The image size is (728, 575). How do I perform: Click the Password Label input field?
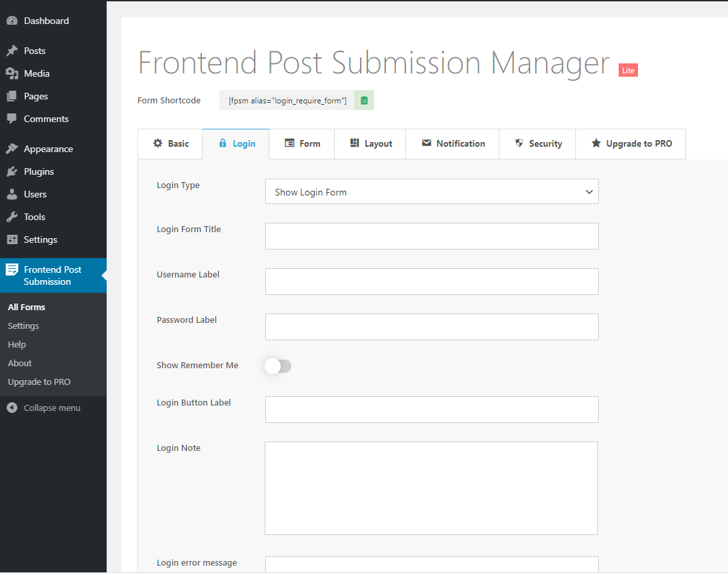pos(432,327)
